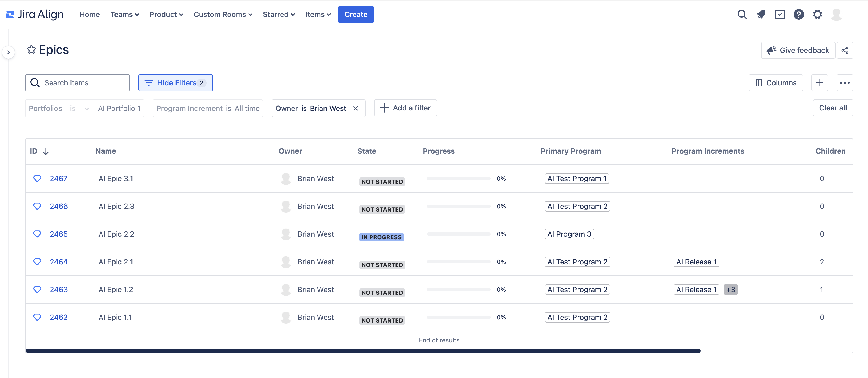This screenshot has width=868, height=378.
Task: Toggle Hide Filters button
Action: [175, 83]
